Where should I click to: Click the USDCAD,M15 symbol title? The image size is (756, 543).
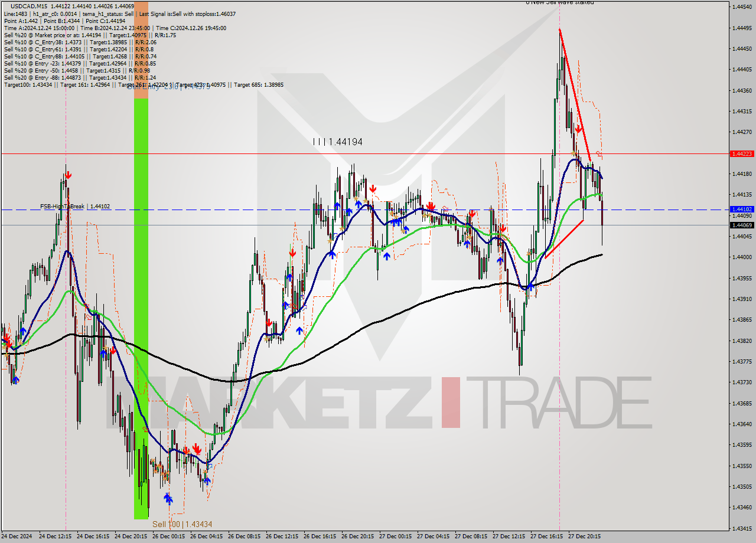30,6
